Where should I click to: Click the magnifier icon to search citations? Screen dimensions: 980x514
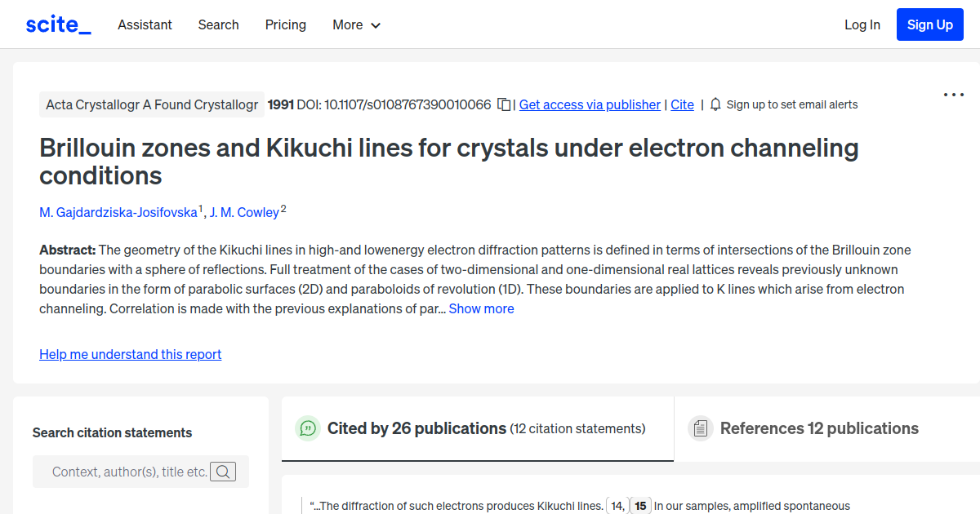pos(223,471)
